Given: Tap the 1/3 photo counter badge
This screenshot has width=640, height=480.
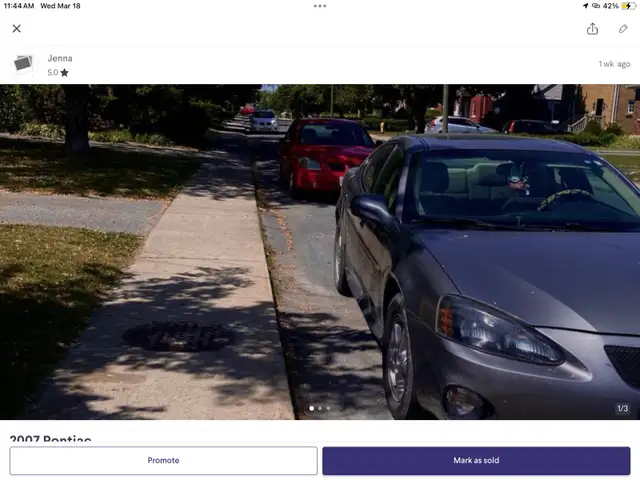Looking at the screenshot, I should [622, 408].
